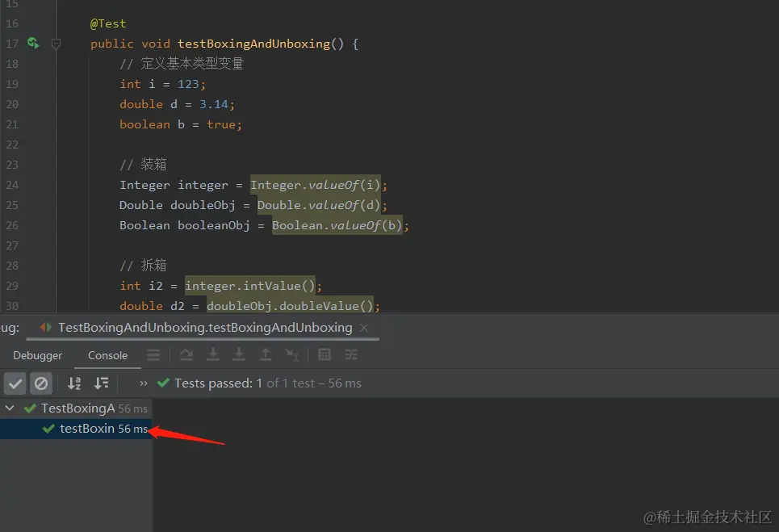
Task: Click the 3.14 literal on line 20
Action: tap(214, 104)
